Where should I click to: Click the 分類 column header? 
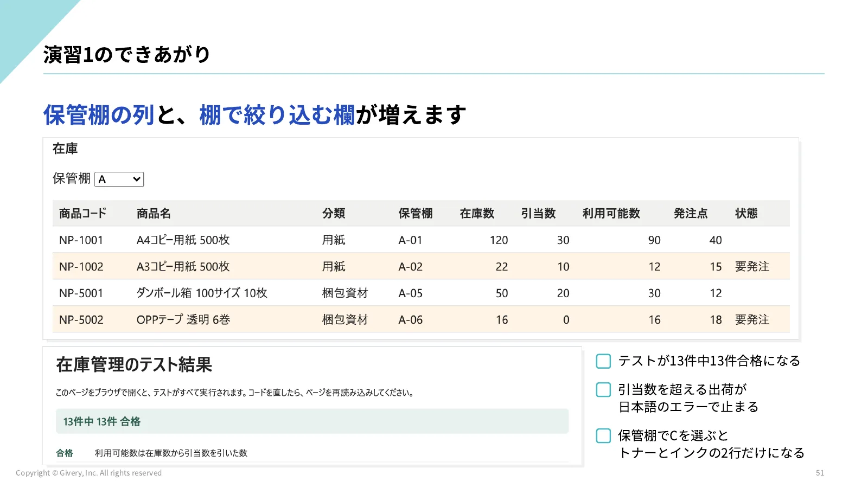(x=334, y=214)
